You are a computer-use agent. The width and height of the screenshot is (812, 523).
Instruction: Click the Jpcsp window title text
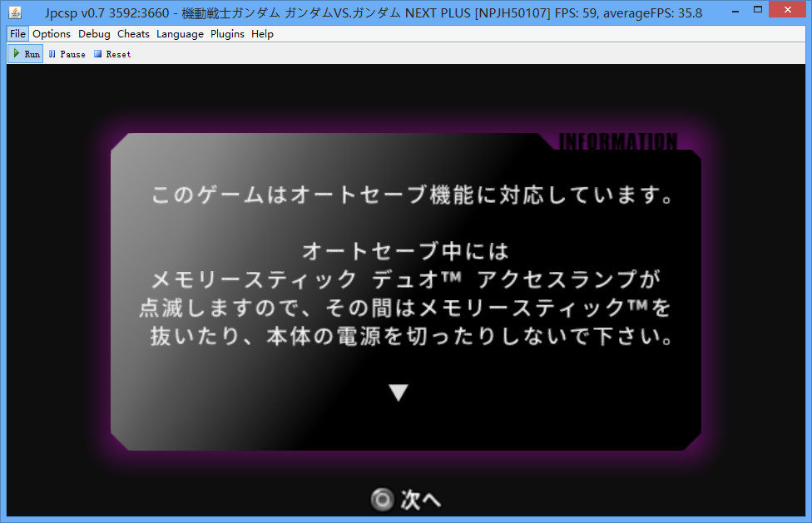[374, 13]
